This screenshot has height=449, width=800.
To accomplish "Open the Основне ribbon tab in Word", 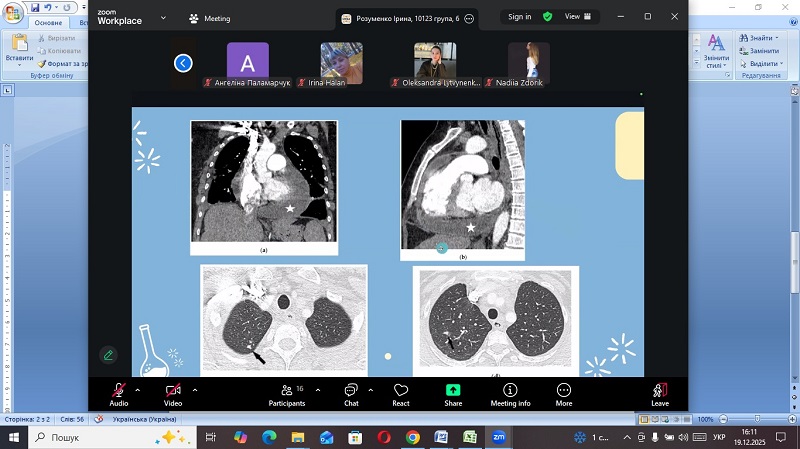I will click(48, 22).
